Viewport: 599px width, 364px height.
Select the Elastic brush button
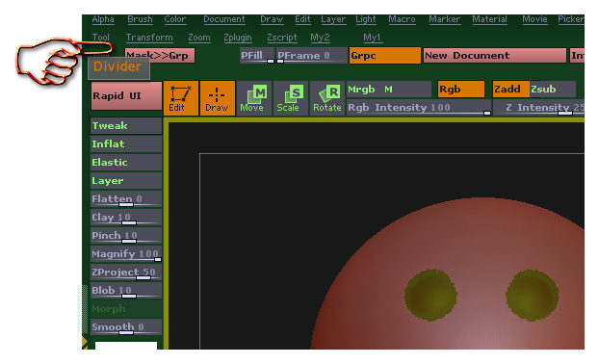126,163
